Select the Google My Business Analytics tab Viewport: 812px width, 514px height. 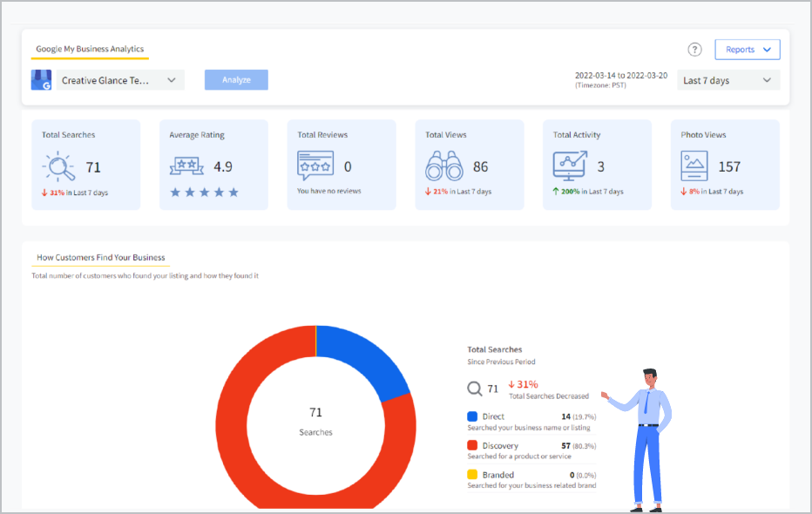tap(90, 49)
